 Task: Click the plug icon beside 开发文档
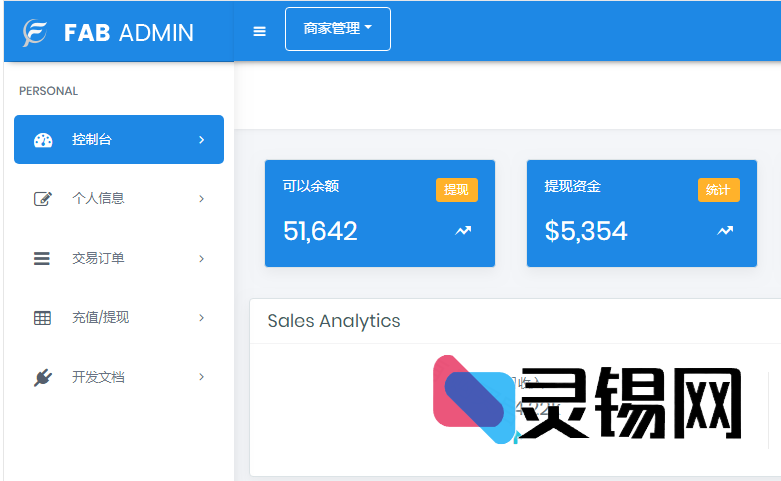tap(42, 378)
